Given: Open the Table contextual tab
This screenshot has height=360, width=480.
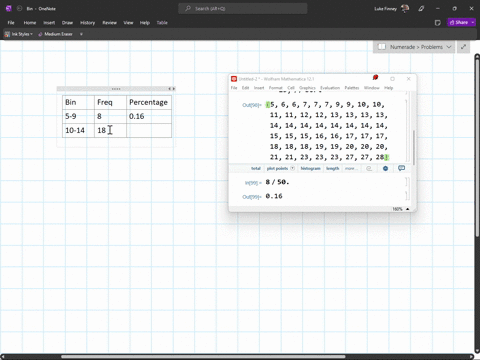Looking at the screenshot, I should 162,23.
